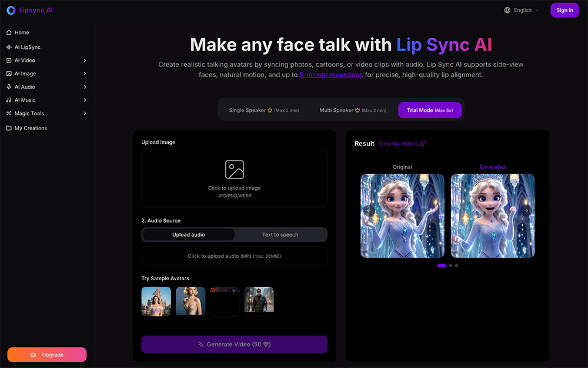Expand the AI Audio submenu chevron
Viewport: 588px width, 368px height.
[x=85, y=87]
